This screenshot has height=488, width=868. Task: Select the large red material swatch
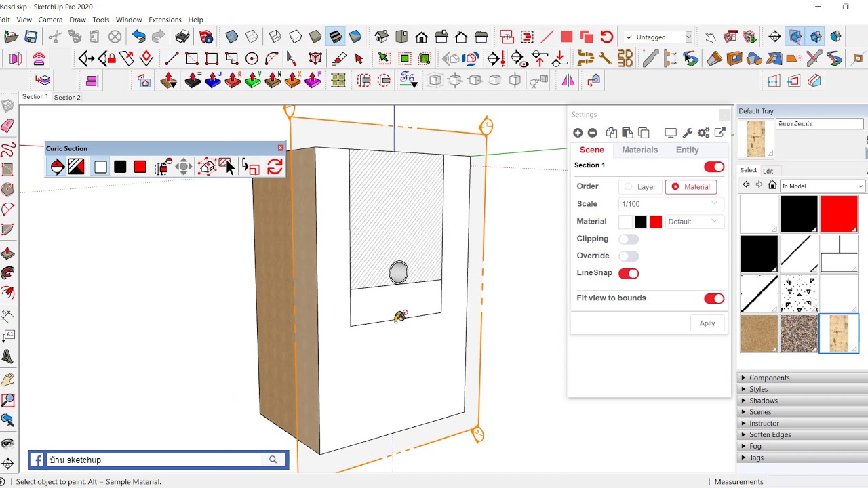(839, 213)
